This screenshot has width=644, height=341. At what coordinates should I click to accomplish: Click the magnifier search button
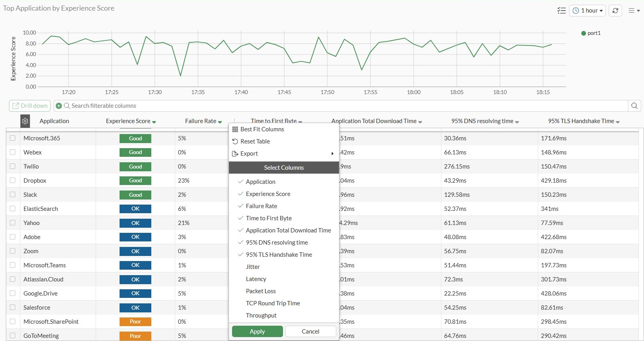635,106
